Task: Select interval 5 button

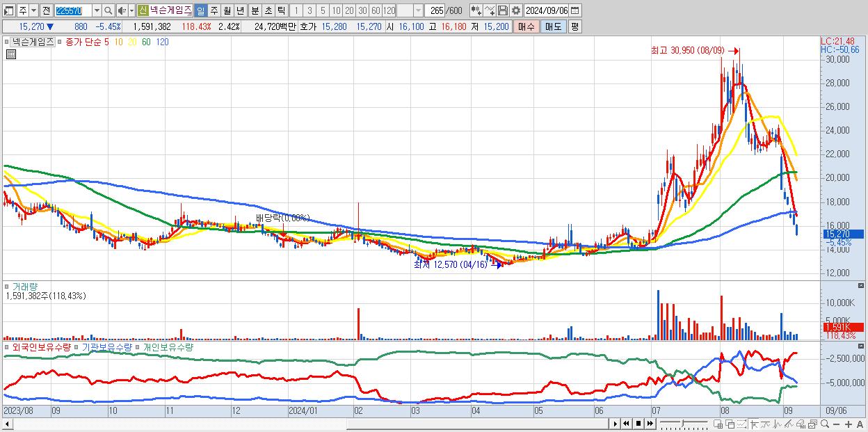Action: point(322,10)
